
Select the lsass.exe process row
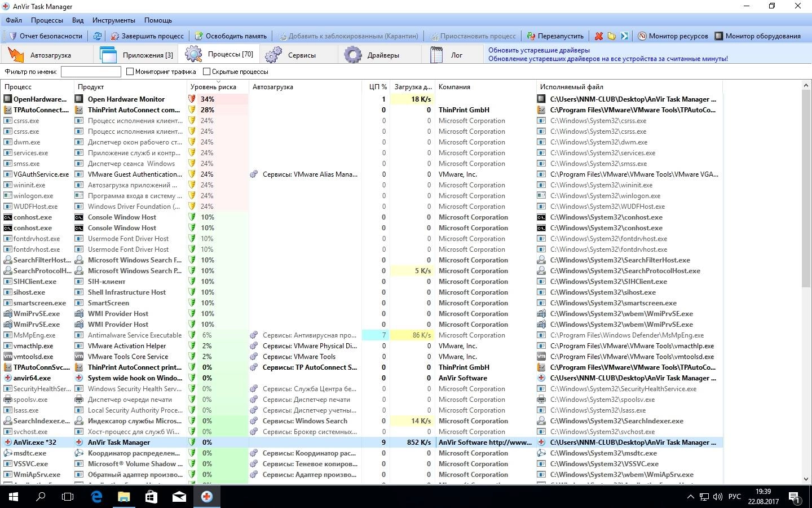[361, 410]
